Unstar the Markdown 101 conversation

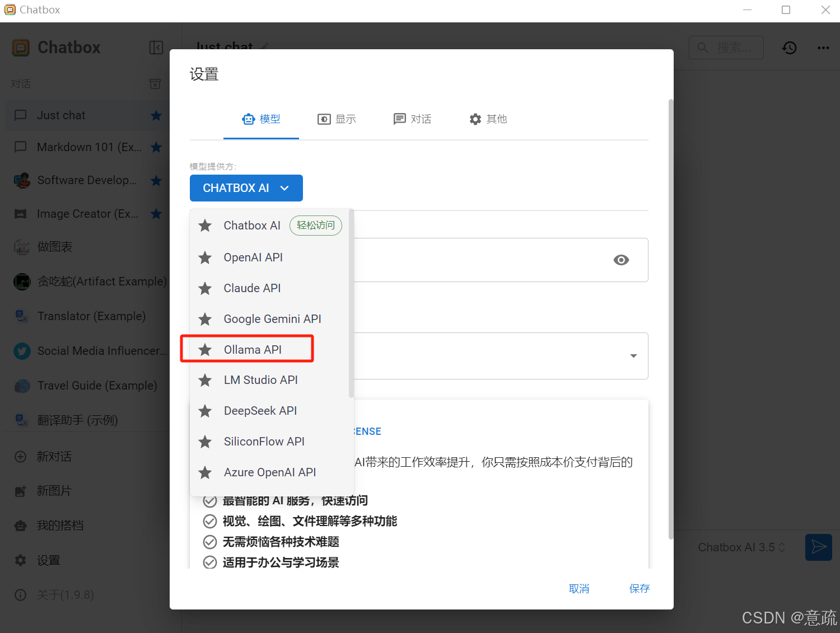click(156, 147)
